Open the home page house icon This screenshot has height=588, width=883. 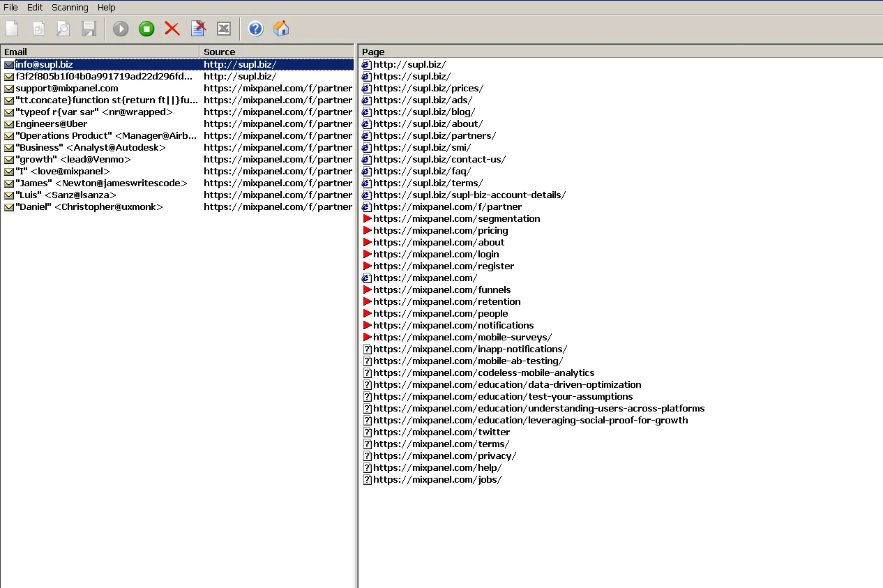pos(281,29)
